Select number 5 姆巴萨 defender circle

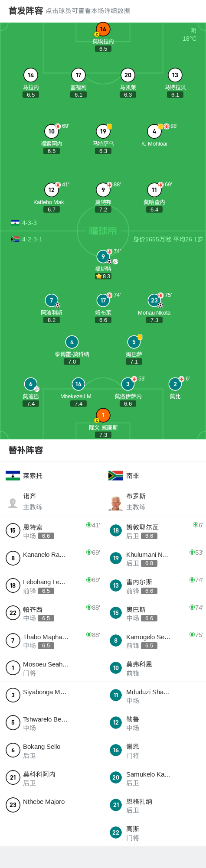coord(134,342)
